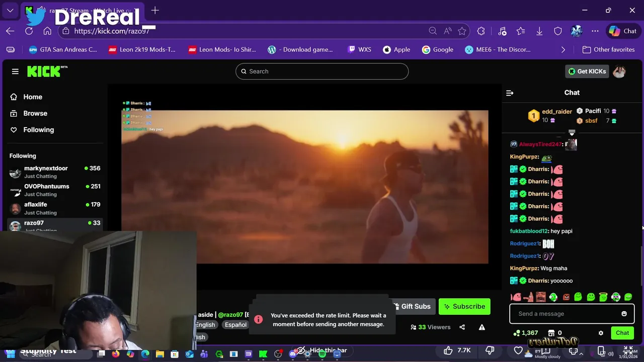Open chat settings gear icon

(601, 333)
